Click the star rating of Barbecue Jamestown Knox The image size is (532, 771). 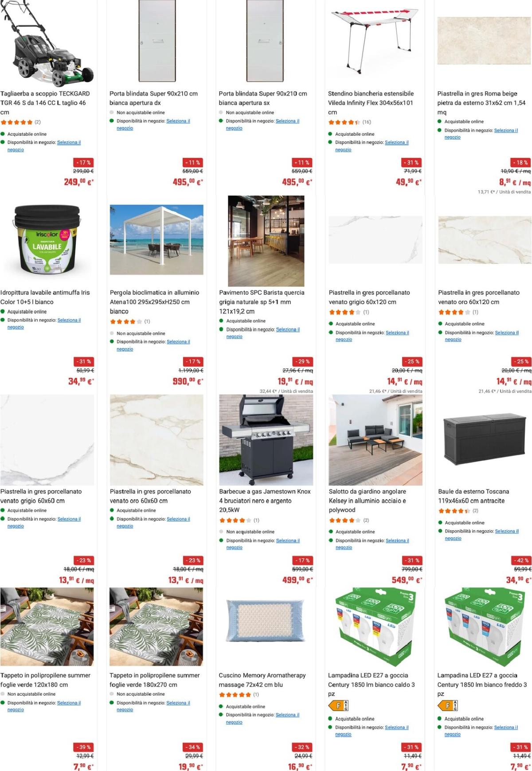(x=235, y=520)
